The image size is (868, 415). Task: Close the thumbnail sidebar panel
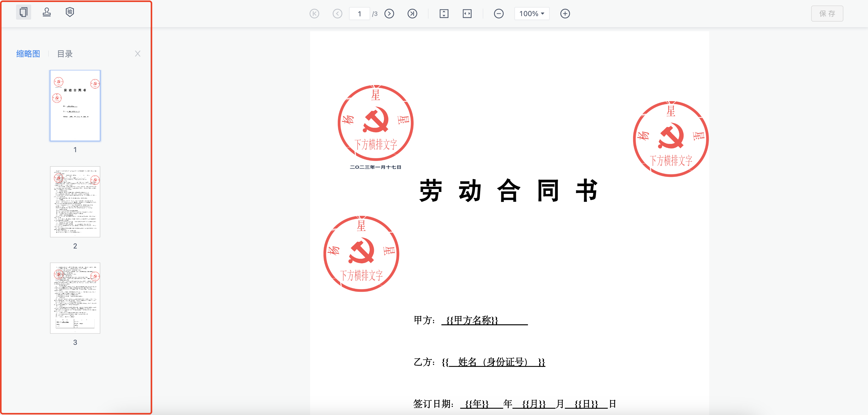137,54
